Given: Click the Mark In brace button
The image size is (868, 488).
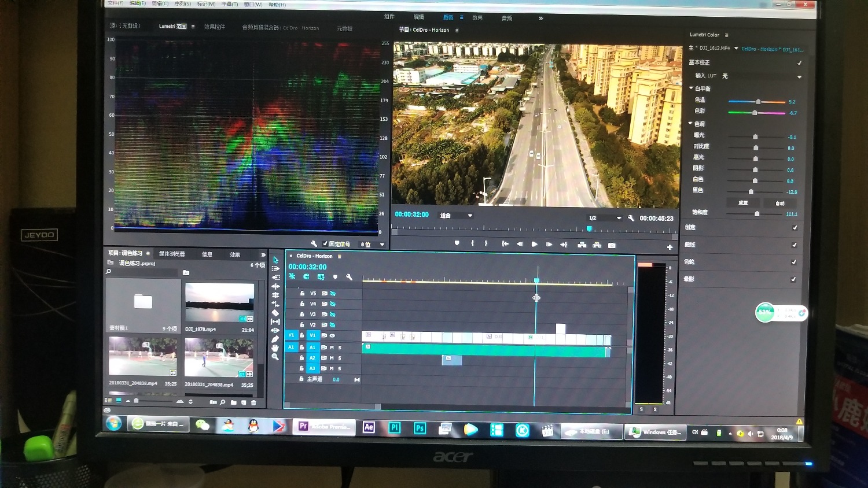Looking at the screenshot, I should 472,243.
